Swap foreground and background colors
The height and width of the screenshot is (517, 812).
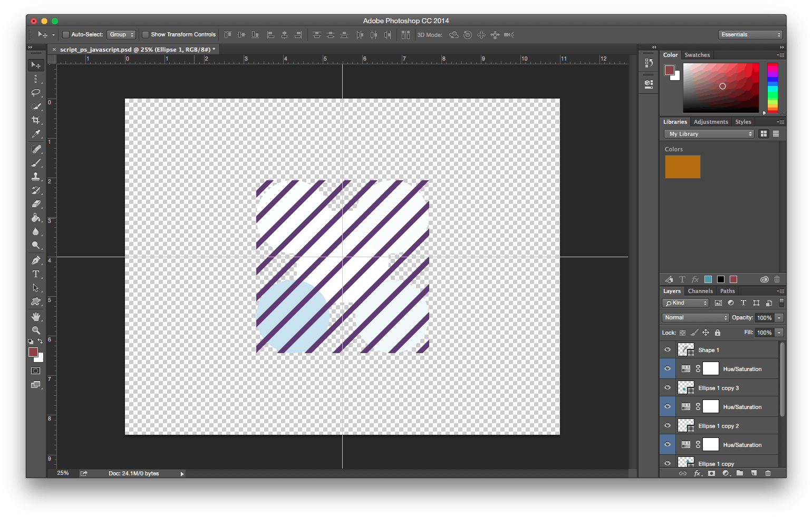point(40,342)
